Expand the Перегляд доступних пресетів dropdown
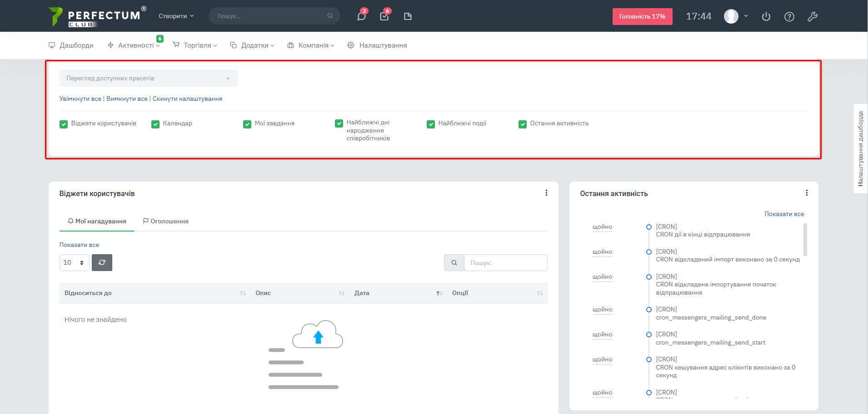 (x=149, y=78)
